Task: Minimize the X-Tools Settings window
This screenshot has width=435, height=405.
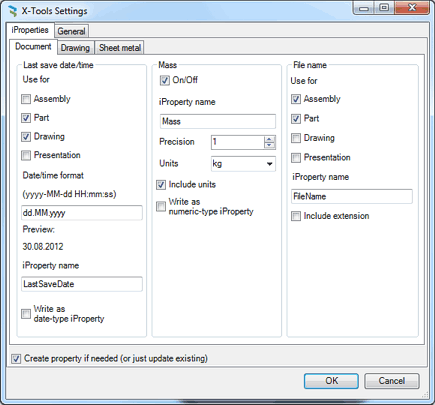Action: [364, 8]
